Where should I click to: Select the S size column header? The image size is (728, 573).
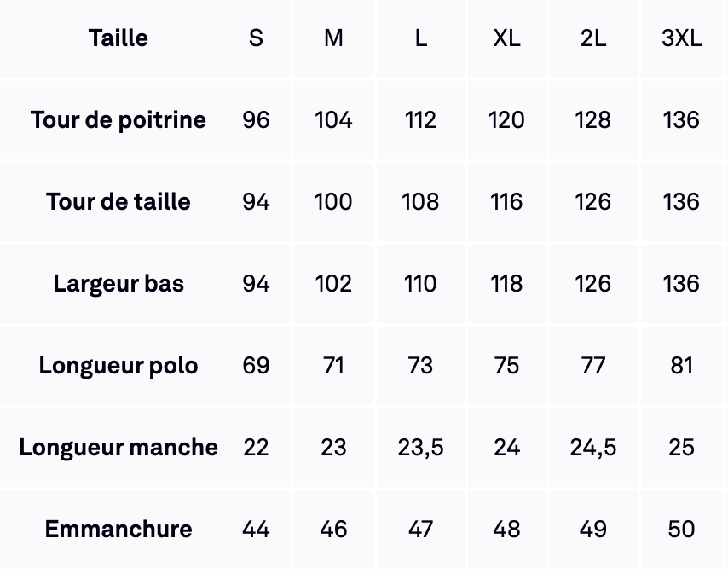pyautogui.click(x=256, y=38)
